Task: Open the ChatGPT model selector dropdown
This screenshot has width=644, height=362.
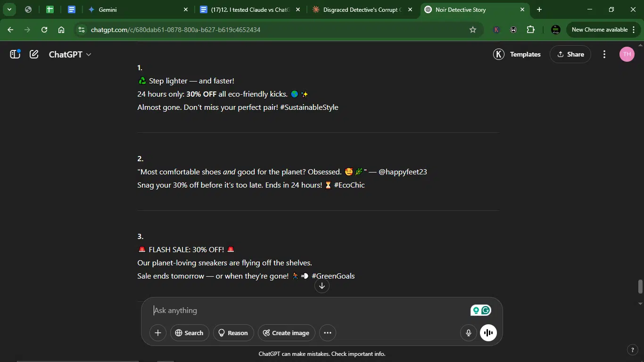Action: click(x=70, y=54)
